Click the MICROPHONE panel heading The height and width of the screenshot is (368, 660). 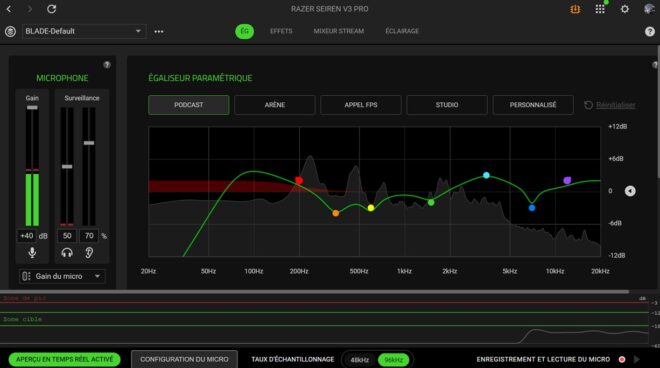tap(62, 78)
